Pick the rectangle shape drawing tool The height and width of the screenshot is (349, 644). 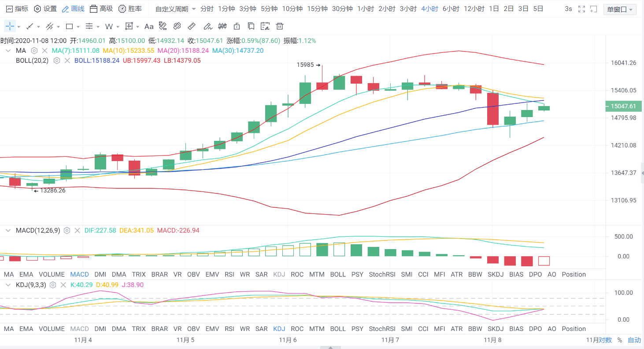tap(69, 26)
